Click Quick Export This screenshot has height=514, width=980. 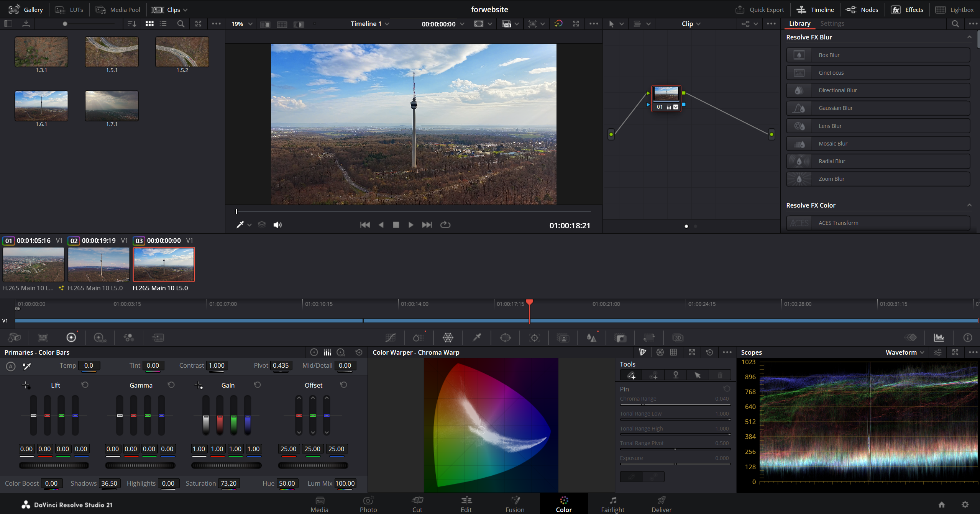coord(760,10)
